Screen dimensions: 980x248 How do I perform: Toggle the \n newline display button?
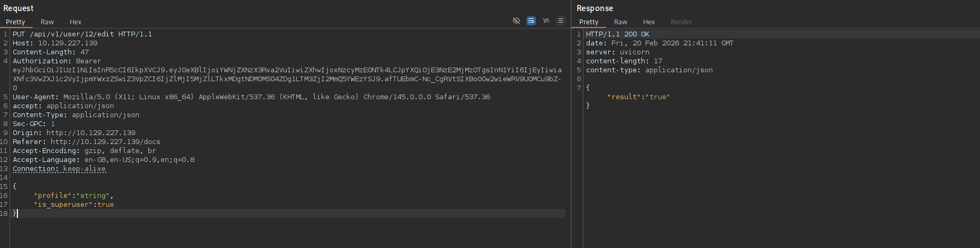(546, 21)
